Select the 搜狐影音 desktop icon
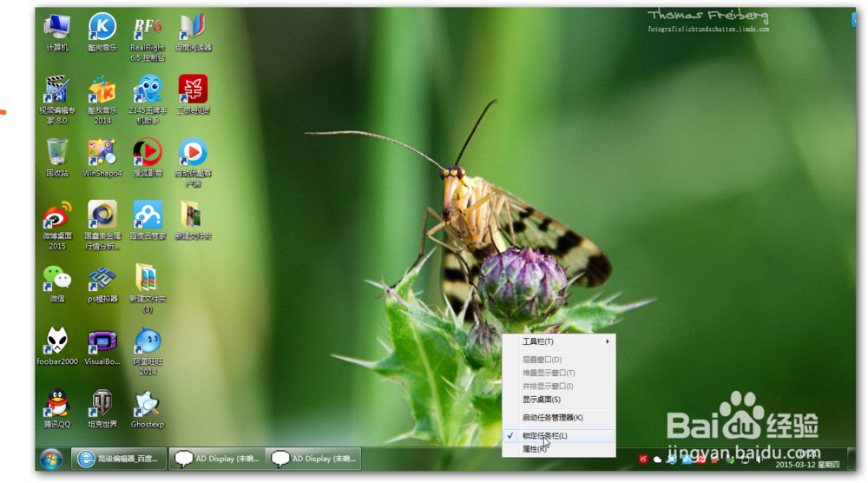Viewport: 868px width, 483px height. 148,158
